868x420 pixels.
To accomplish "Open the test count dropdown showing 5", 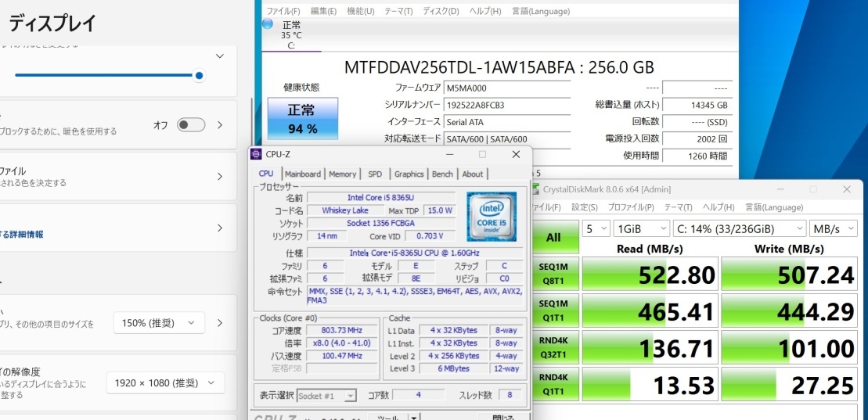I will click(x=596, y=228).
